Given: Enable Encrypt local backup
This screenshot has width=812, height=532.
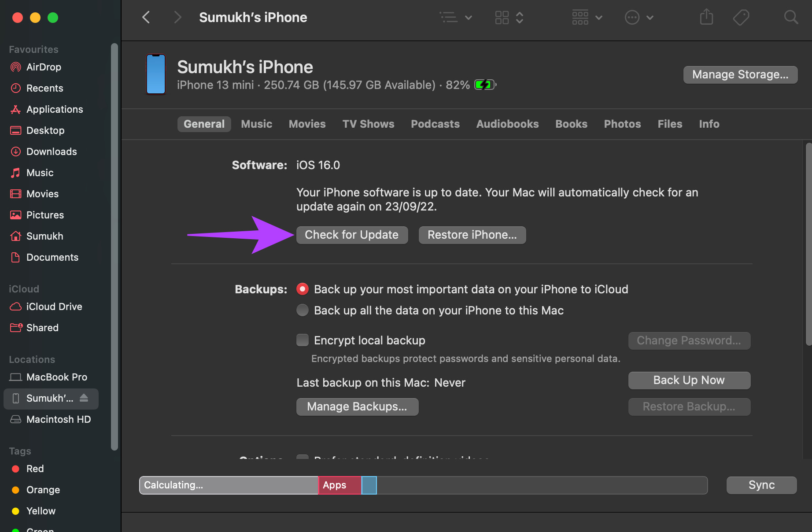Looking at the screenshot, I should coord(303,340).
